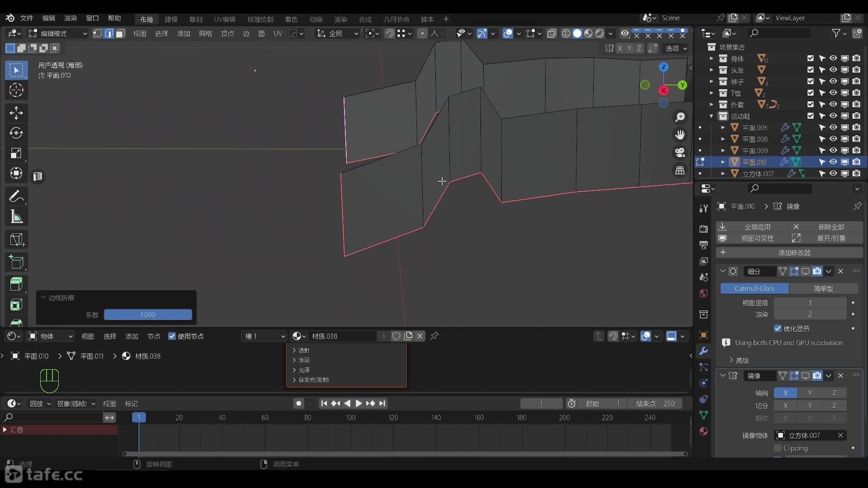Screen dimensions: 868x488
Task: Open the Object Data properties tab
Action: click(703, 415)
